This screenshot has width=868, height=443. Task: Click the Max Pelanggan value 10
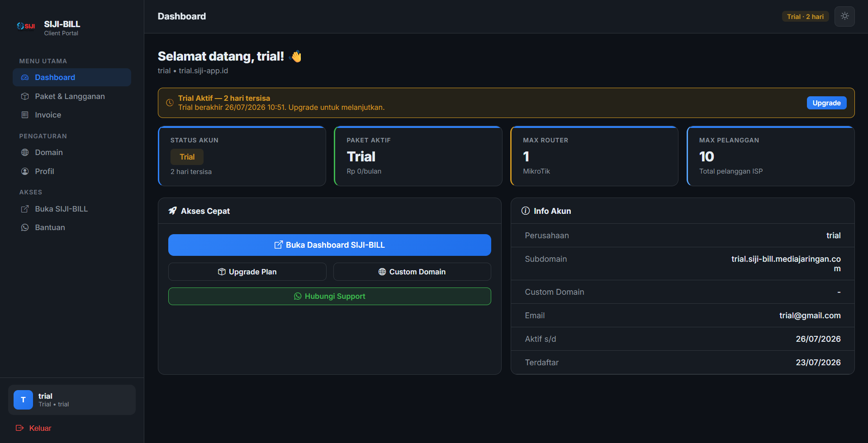tap(707, 156)
